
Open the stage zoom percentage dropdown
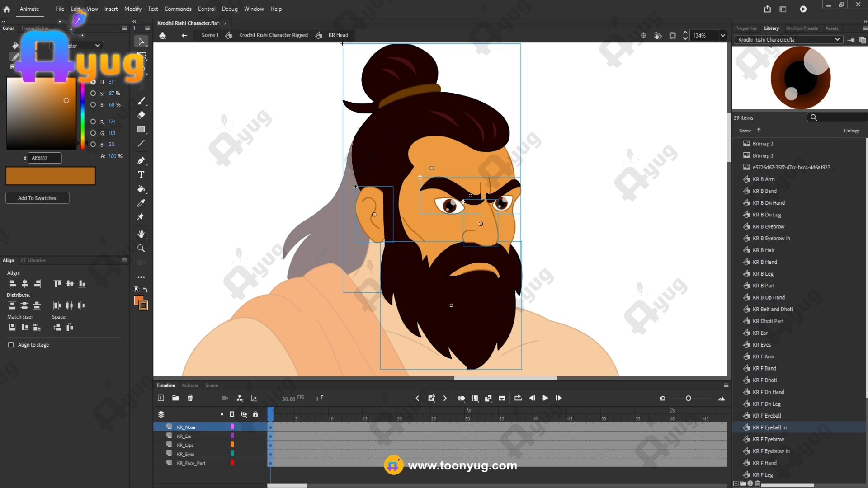point(722,35)
